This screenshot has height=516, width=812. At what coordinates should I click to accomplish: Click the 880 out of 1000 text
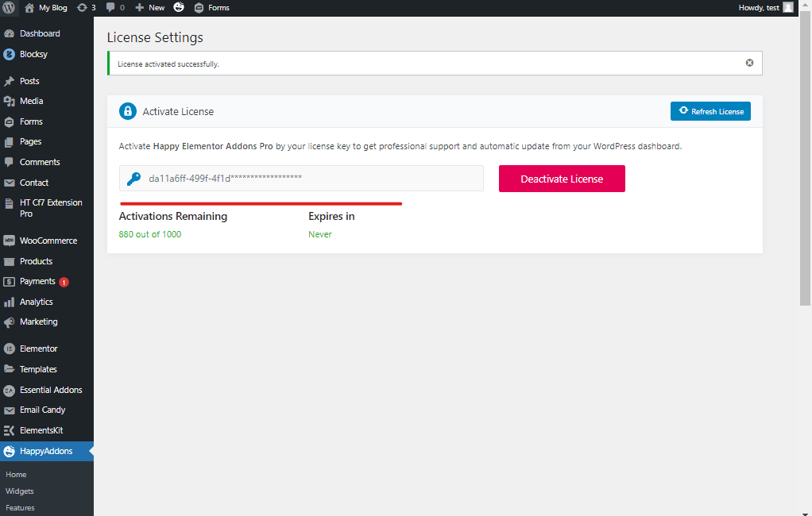click(x=150, y=234)
